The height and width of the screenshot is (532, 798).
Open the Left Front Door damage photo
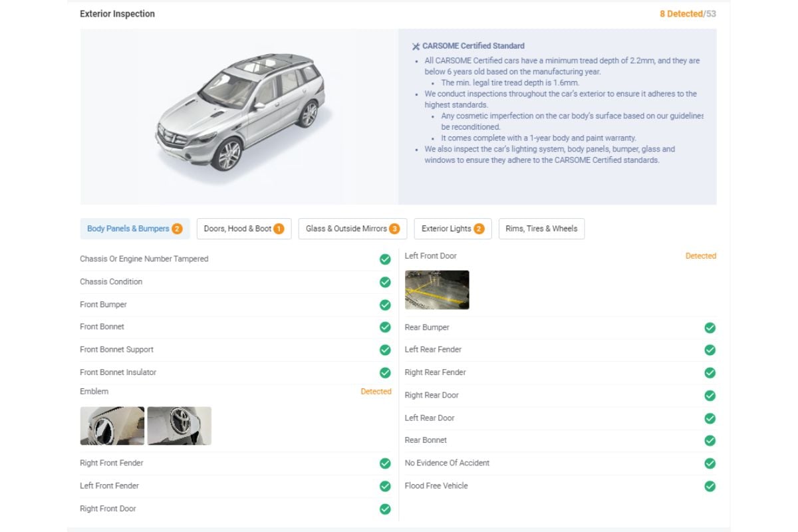(x=437, y=289)
